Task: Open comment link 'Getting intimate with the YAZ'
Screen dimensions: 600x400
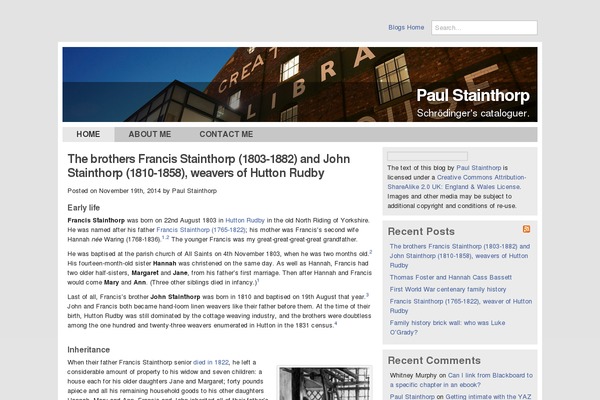Action: (x=488, y=397)
